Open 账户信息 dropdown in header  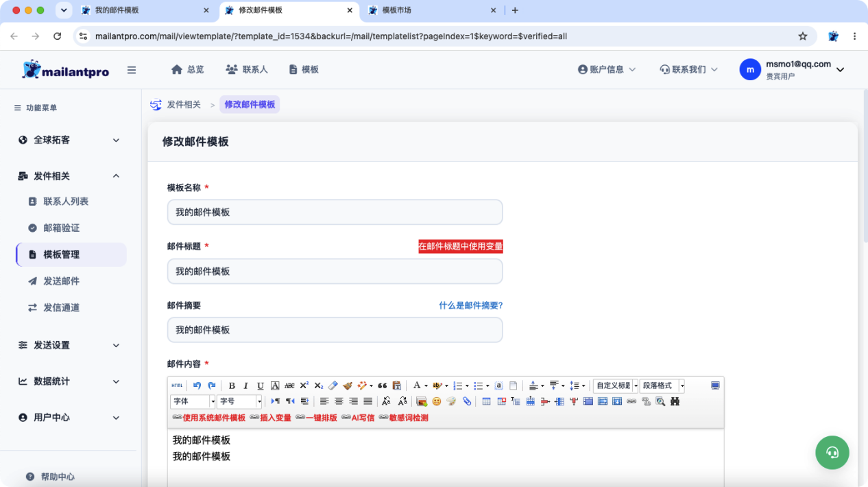607,69
